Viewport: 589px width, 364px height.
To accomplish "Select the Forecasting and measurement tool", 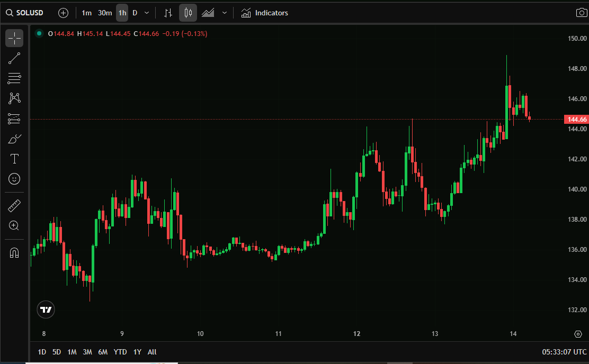I will point(14,119).
